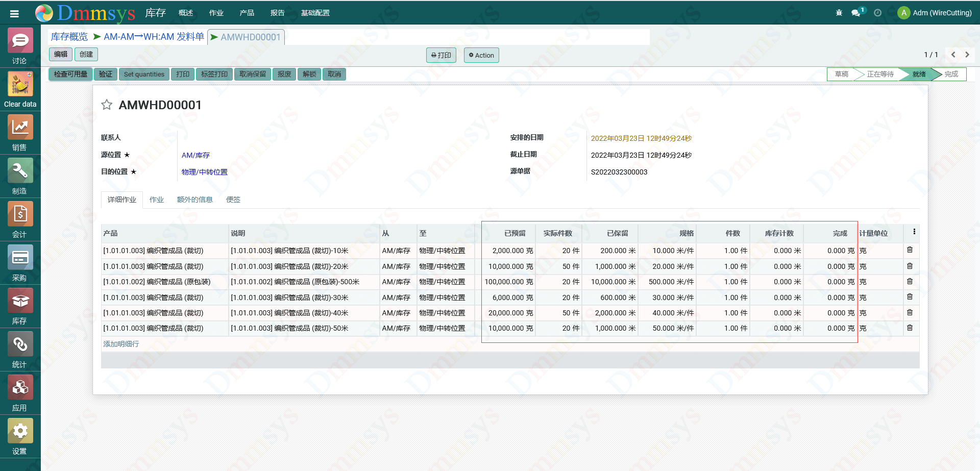This screenshot has height=471, width=980.
Task: Open the Purchase (采购) app icon
Action: pos(20,257)
